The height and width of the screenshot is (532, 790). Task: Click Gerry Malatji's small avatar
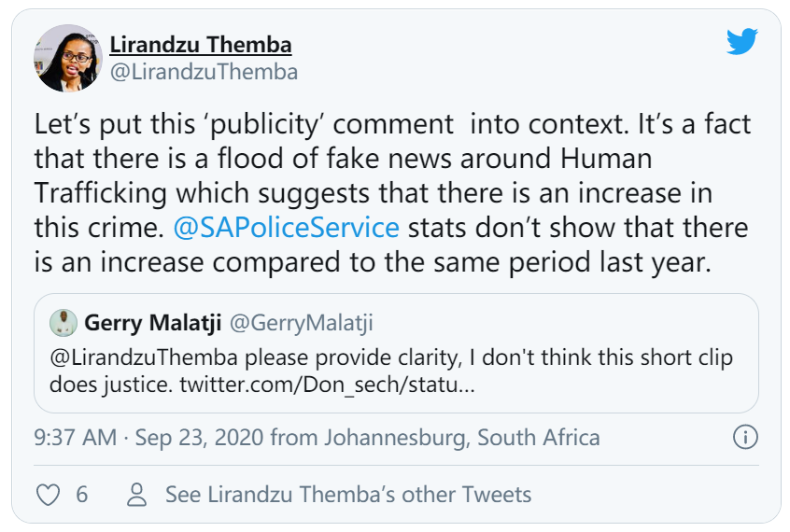click(x=63, y=323)
